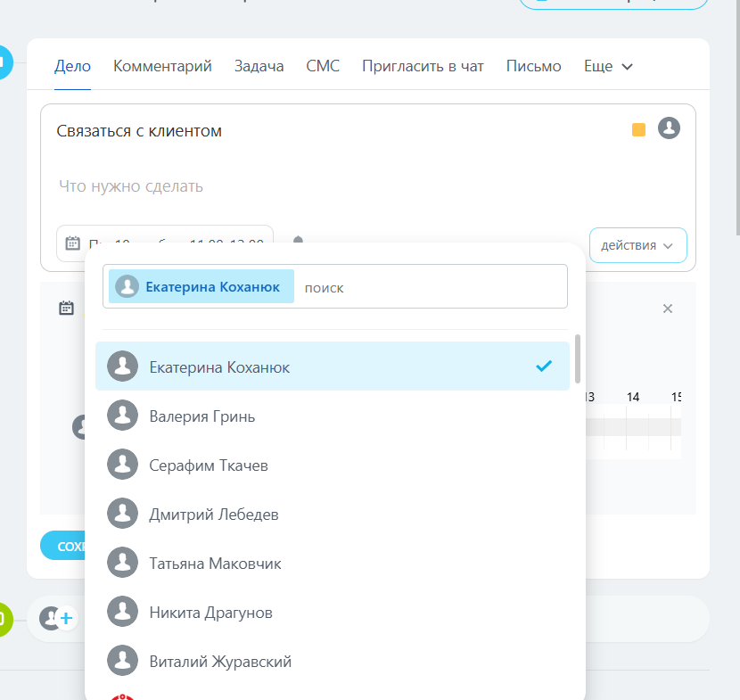Choose Серафим Ткачев from the list
The image size is (740, 700).
(333, 465)
